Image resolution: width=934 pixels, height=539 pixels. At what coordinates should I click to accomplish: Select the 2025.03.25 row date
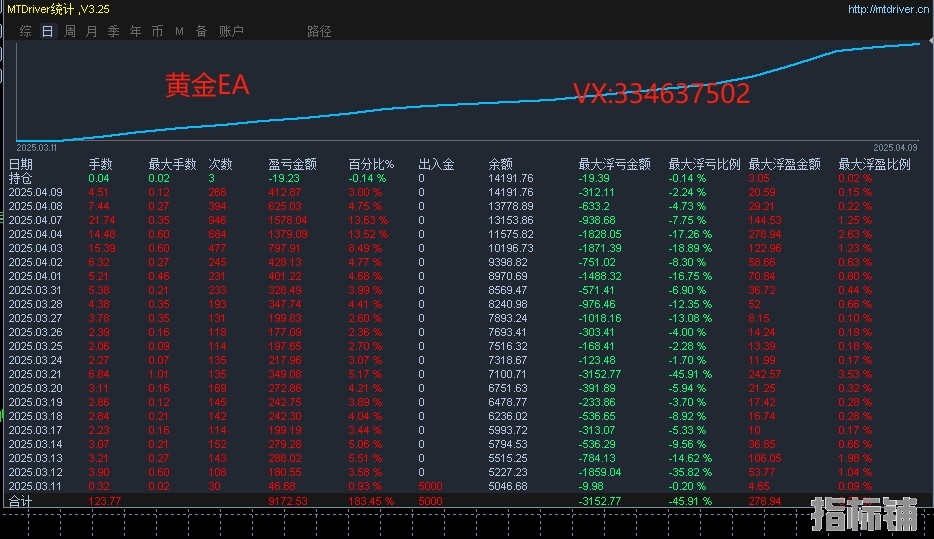[35, 346]
